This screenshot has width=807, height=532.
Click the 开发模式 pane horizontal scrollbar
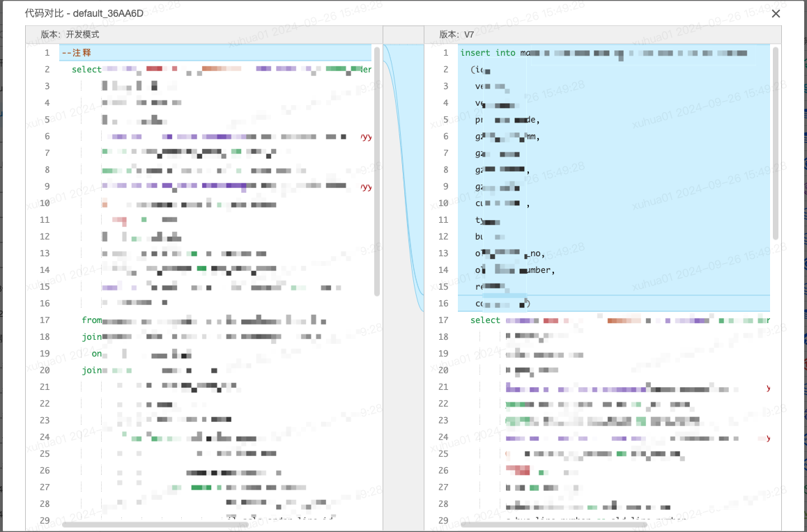[x=155, y=524]
